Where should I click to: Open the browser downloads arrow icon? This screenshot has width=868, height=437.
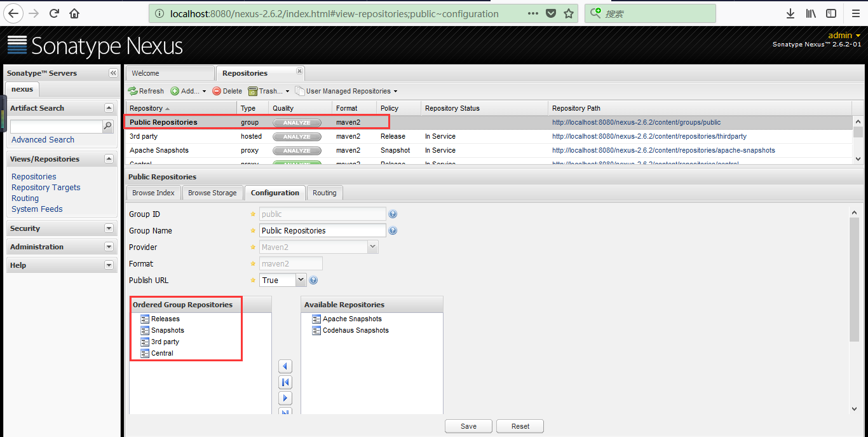click(x=790, y=13)
